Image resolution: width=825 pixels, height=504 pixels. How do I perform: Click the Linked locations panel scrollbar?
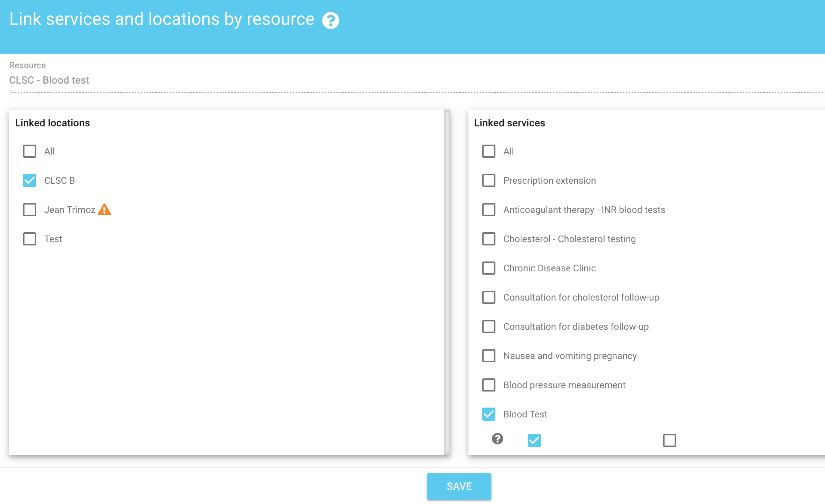click(447, 281)
